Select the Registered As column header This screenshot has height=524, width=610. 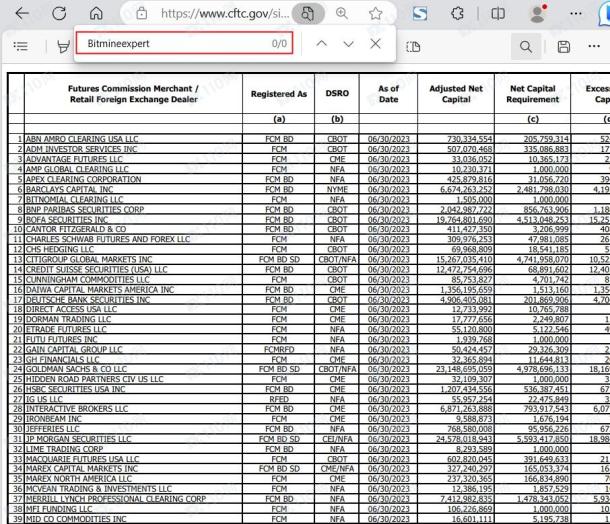click(x=279, y=94)
